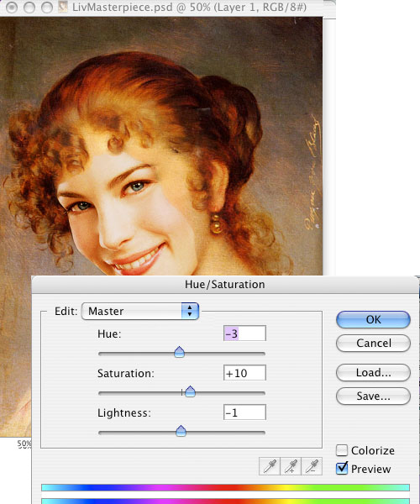Viewport: 420px width, 504px height.
Task: Click the Lightness slider handle
Action: tap(181, 431)
